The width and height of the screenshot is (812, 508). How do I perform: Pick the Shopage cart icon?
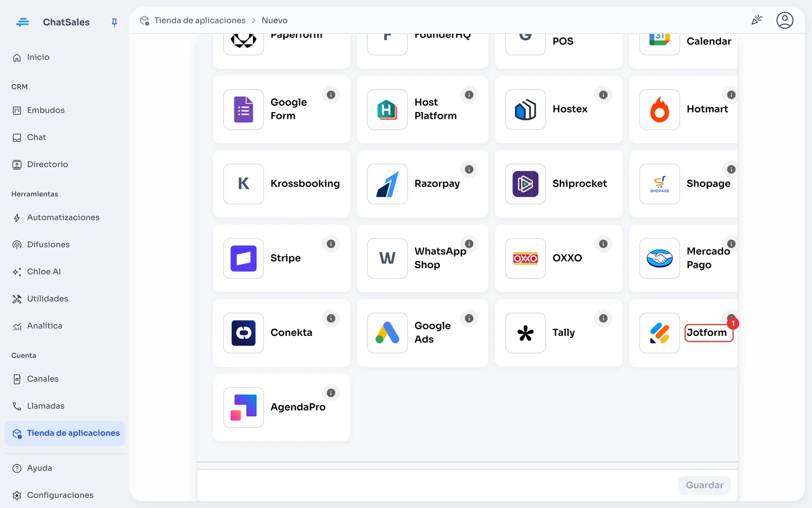click(x=659, y=184)
